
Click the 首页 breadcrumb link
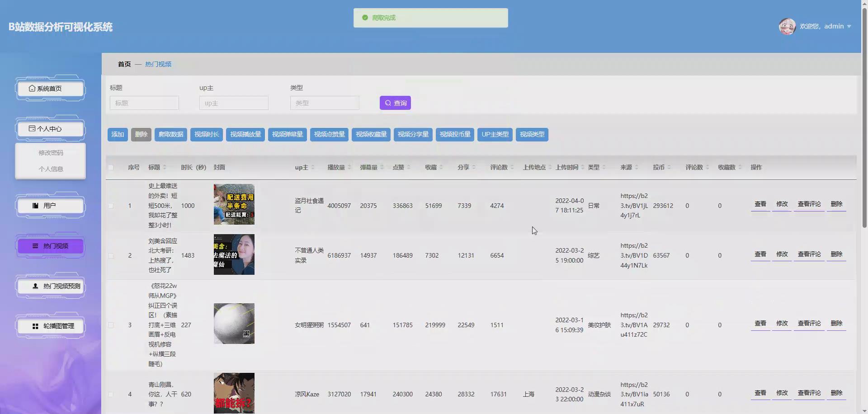click(x=124, y=64)
